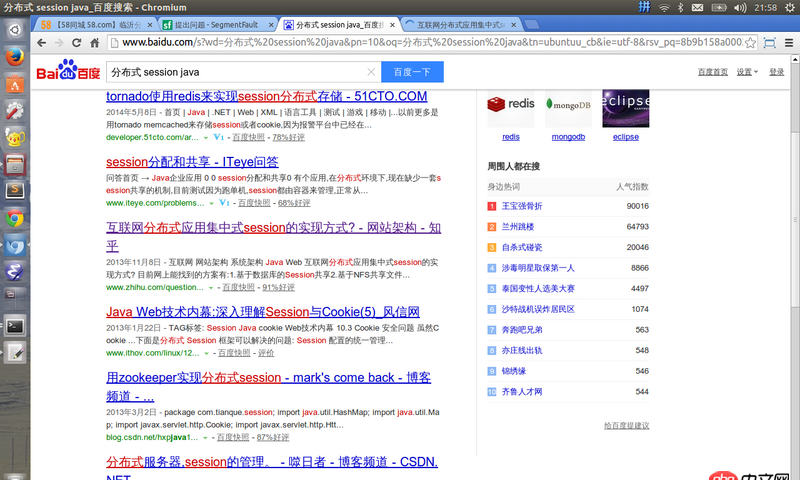
Task: Open hot search 齐鲁人才网
Action: point(522,392)
